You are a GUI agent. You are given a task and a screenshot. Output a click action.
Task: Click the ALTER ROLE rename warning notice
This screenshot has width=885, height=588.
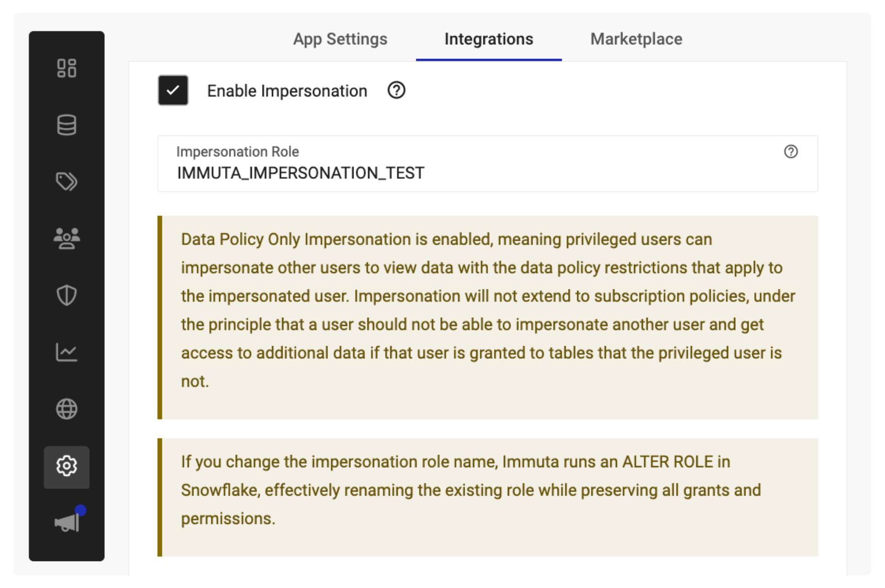[488, 490]
